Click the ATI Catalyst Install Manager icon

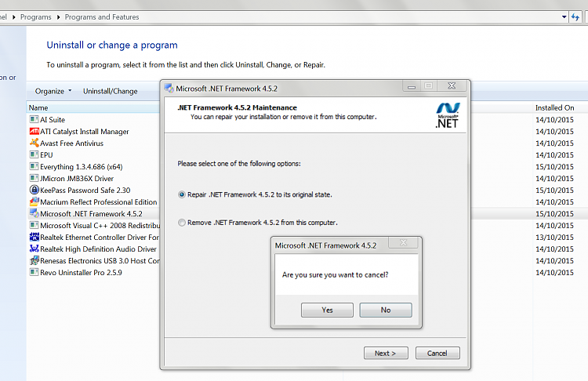(x=34, y=131)
